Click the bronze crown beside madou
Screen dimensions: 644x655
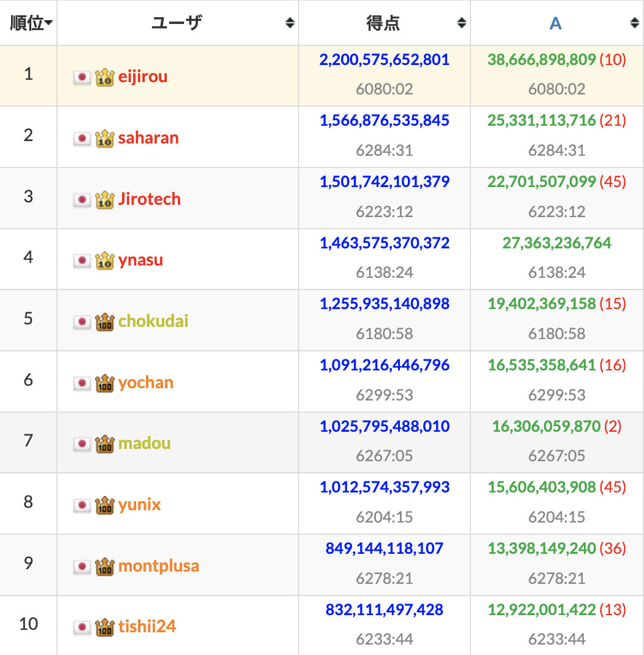(x=104, y=443)
